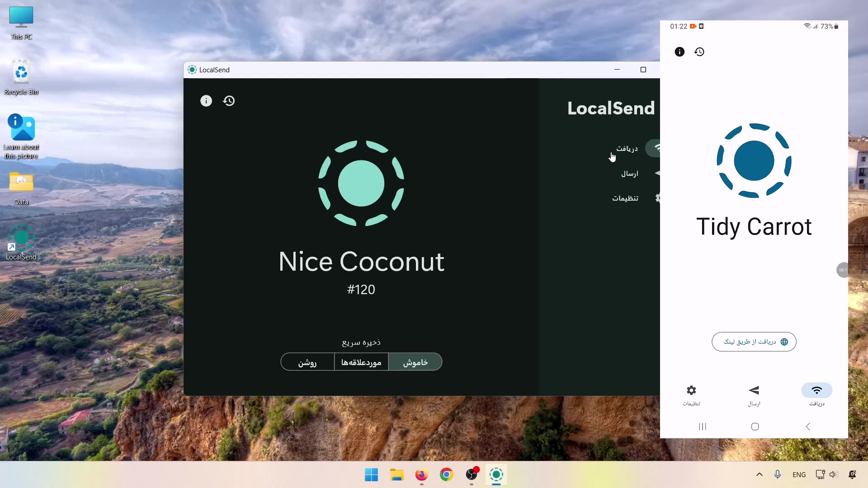
Task: Expand hidden system tray icons
Action: (x=759, y=474)
